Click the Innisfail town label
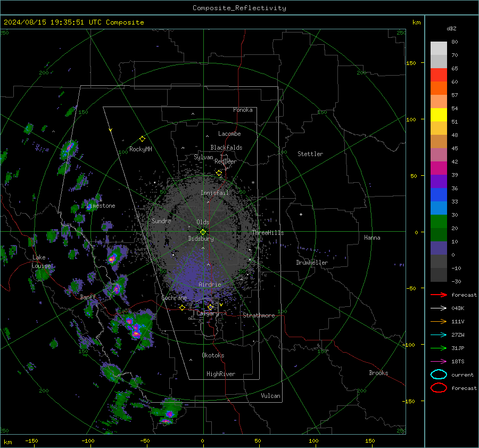The width and height of the screenshot is (479, 448). click(214, 193)
